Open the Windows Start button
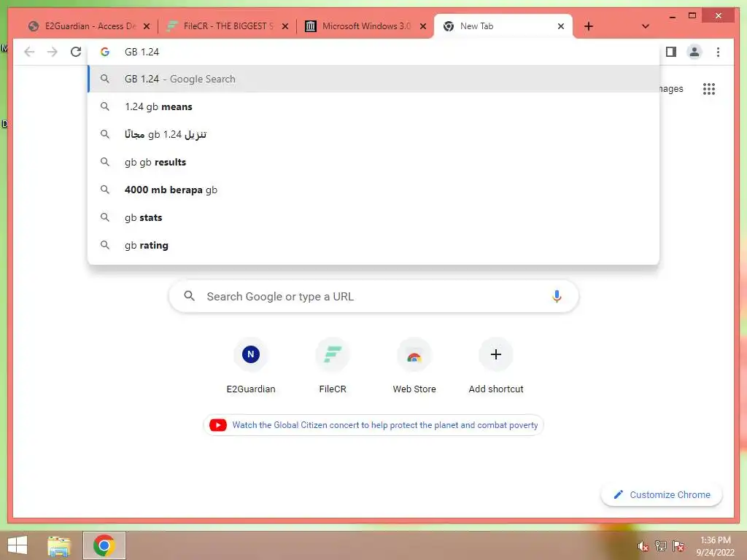 coord(18,545)
